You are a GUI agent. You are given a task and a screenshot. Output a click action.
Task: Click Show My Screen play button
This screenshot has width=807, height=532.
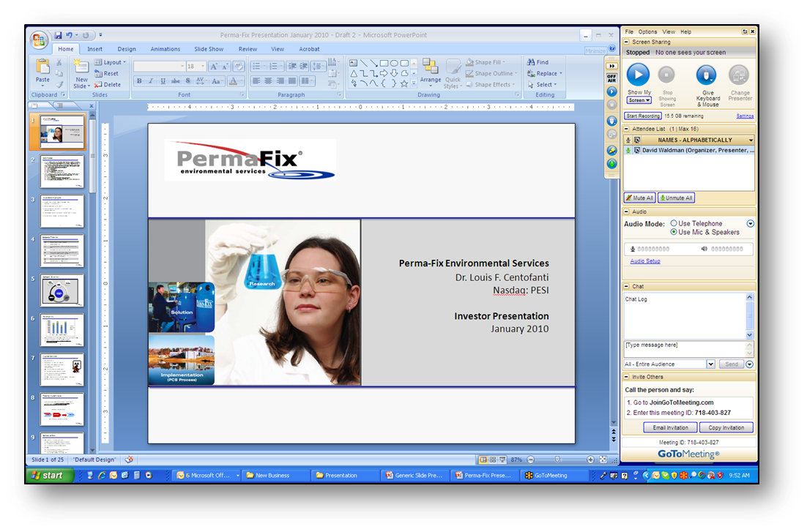pos(638,75)
